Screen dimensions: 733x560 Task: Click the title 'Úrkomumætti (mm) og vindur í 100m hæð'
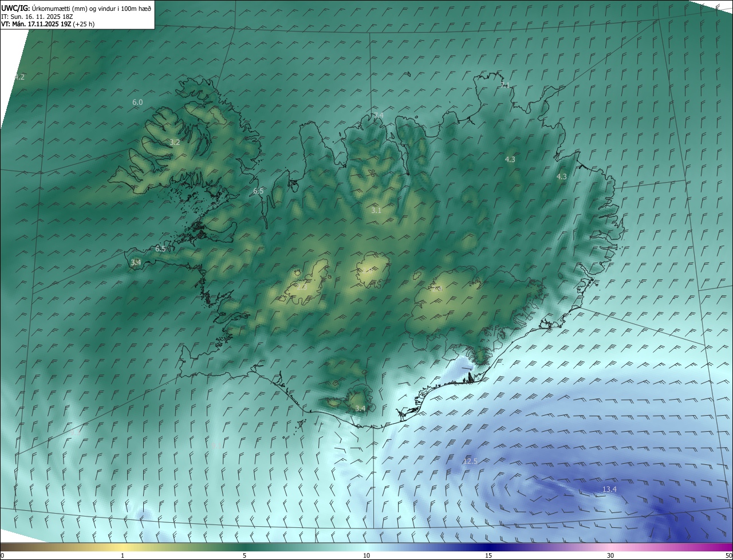tap(92, 9)
